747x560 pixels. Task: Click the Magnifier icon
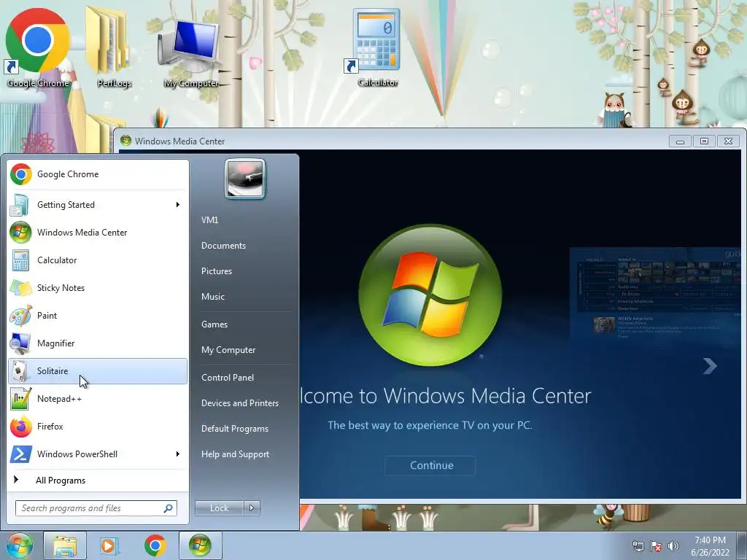(x=21, y=343)
